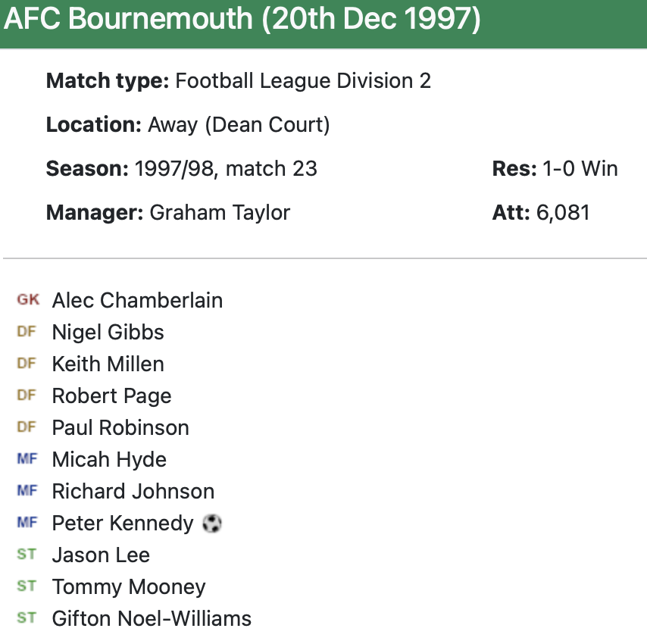The width and height of the screenshot is (647, 644).
Task: Select Paul Robinson in the lineup
Action: [x=120, y=428]
